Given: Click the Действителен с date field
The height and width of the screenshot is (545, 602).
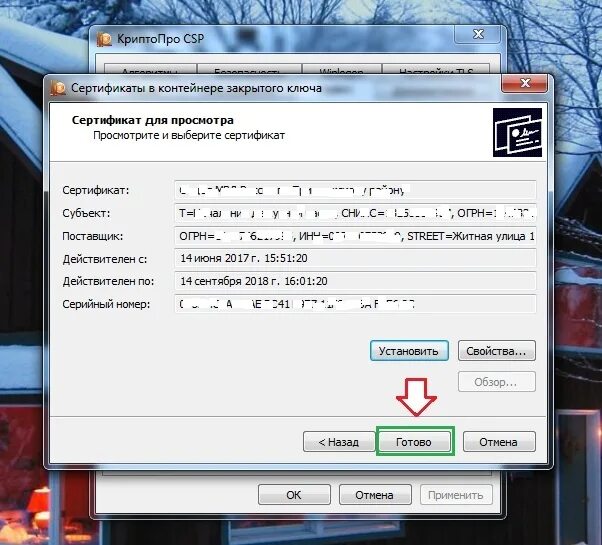Looking at the screenshot, I should pyautogui.click(x=355, y=258).
